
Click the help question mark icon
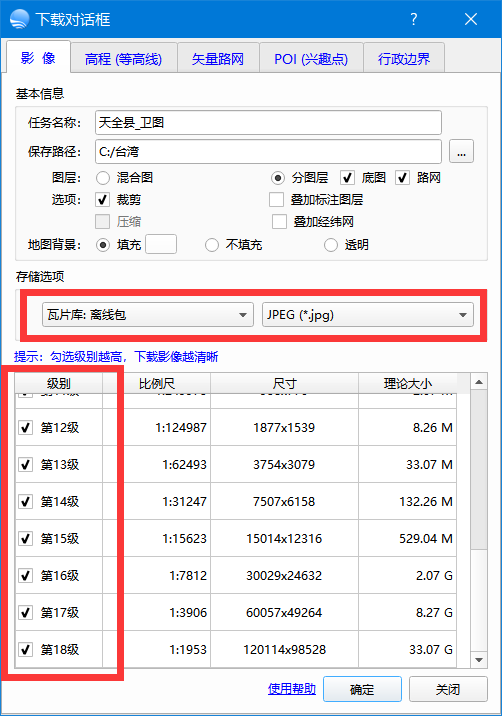point(413,19)
